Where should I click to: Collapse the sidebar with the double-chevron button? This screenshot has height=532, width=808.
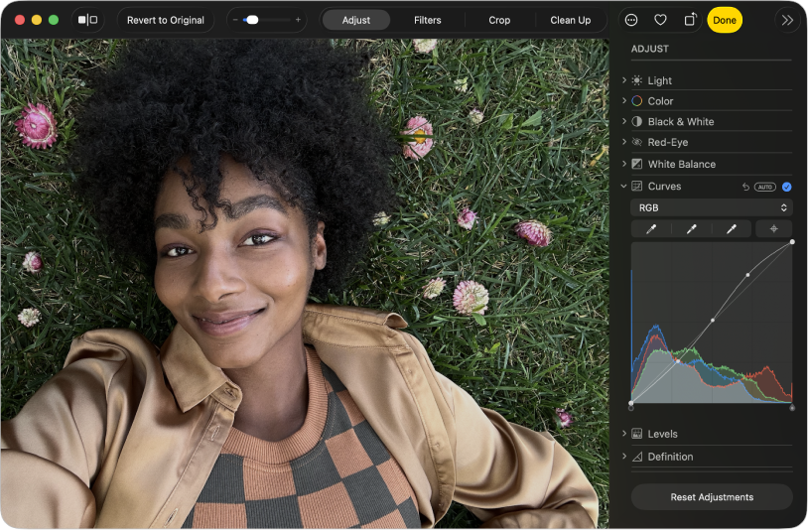[787, 20]
